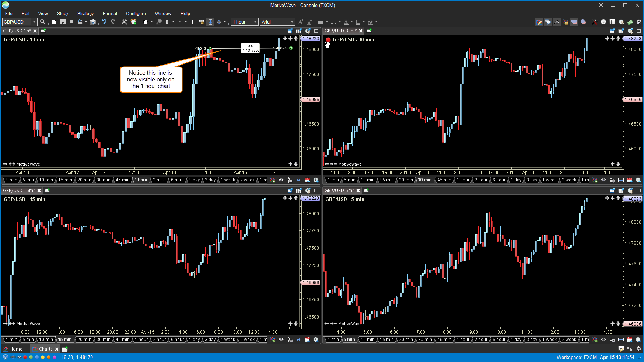Screen dimensions: 644x362
Task: Toggle the eye visibility icon in the top toolbar
Action: coord(557,22)
